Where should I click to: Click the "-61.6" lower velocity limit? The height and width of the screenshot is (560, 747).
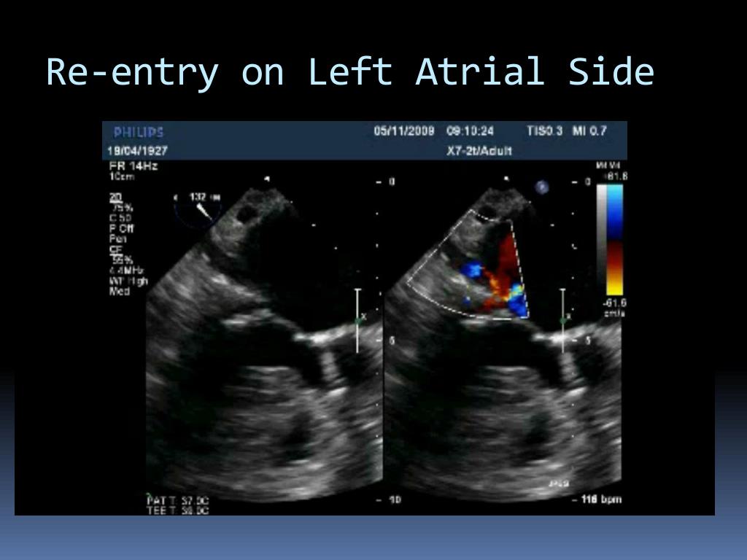pyautogui.click(x=614, y=303)
